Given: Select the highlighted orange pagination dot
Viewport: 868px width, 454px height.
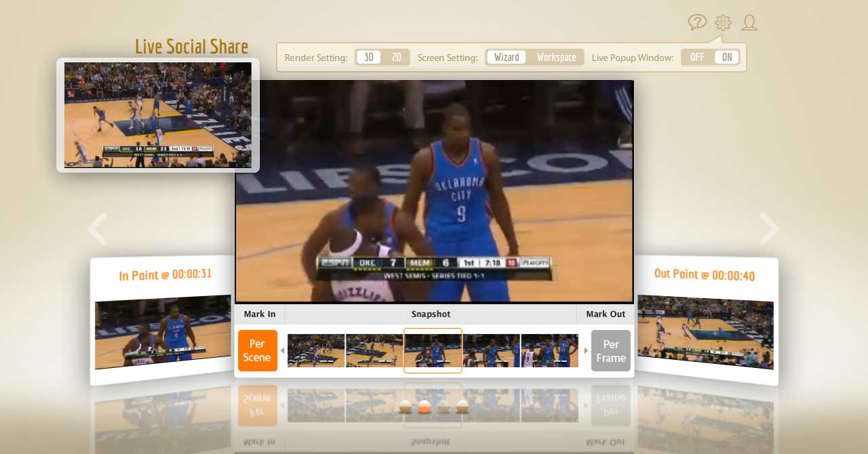Looking at the screenshot, I should pyautogui.click(x=425, y=407).
